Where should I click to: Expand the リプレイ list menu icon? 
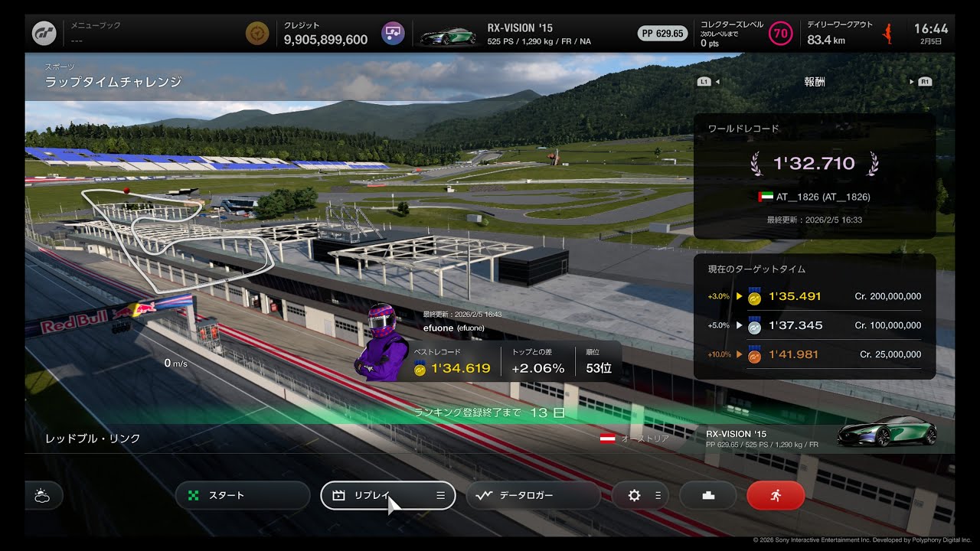pyautogui.click(x=440, y=495)
